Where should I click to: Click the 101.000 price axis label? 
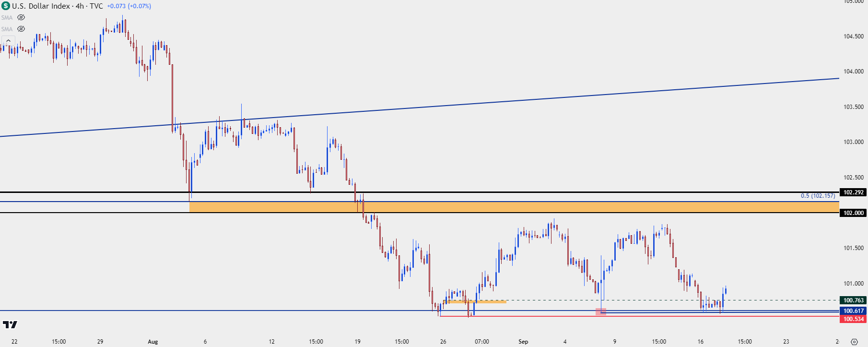coord(854,284)
